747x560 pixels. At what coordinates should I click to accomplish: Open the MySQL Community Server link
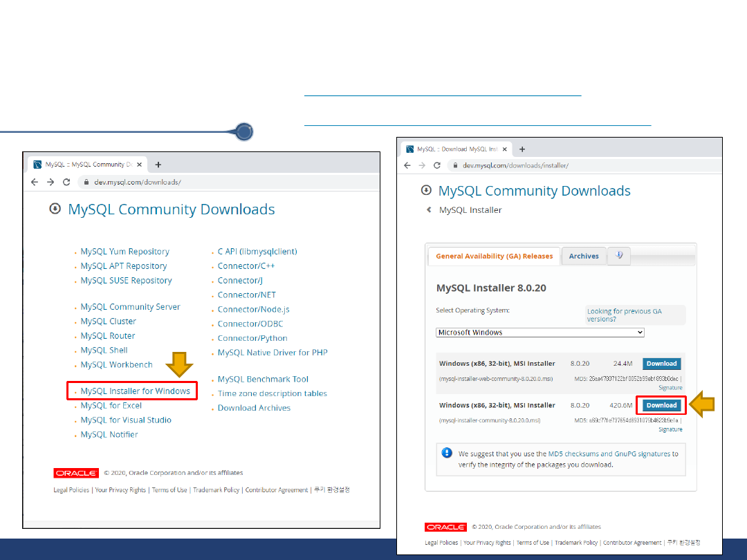pos(130,307)
